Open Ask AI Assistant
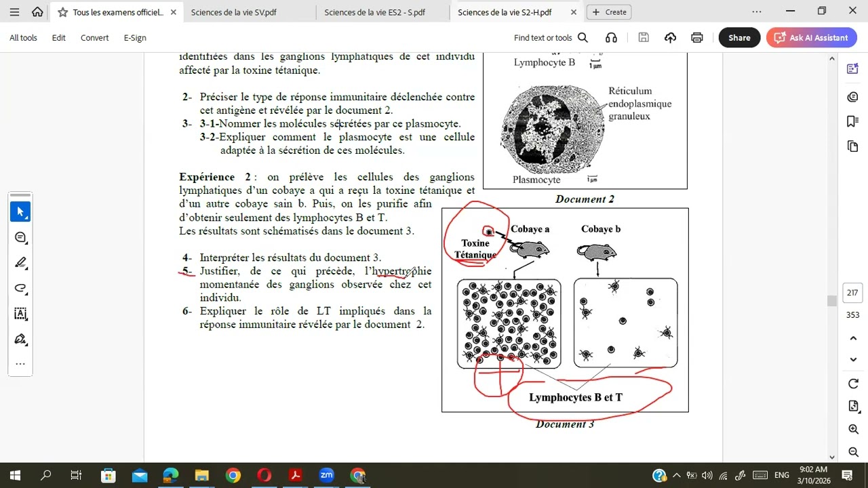This screenshot has width=868, height=488. pos(811,38)
